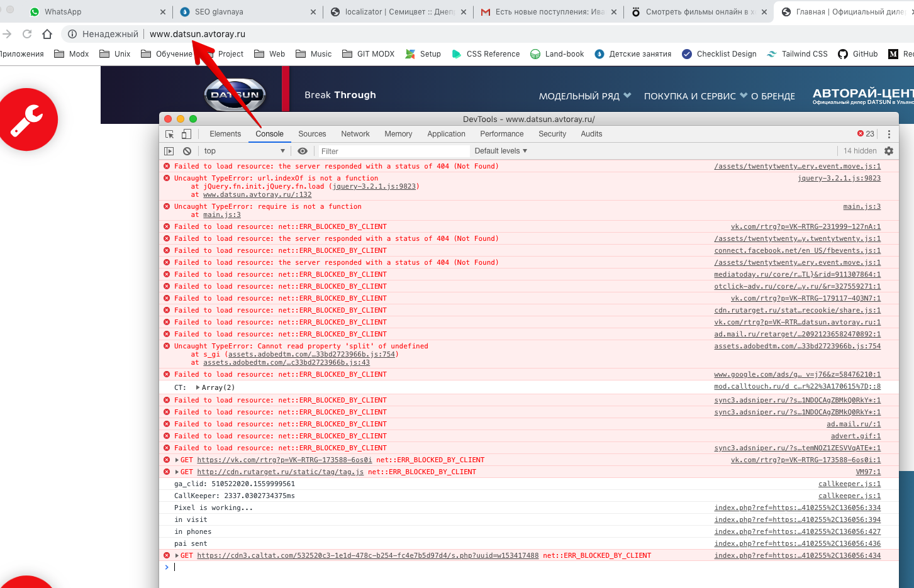The width and height of the screenshot is (914, 588).
Task: Open the CSS Reference bookmark
Action: coord(486,54)
